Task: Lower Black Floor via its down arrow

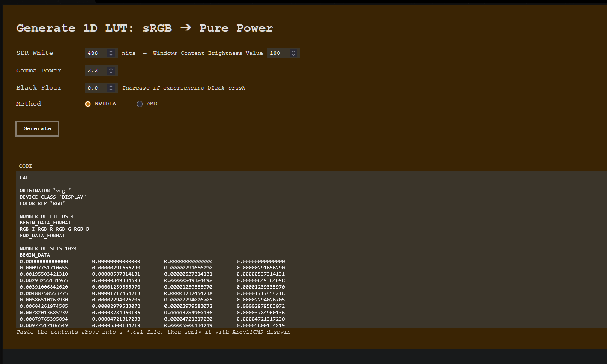Action: [x=112, y=90]
